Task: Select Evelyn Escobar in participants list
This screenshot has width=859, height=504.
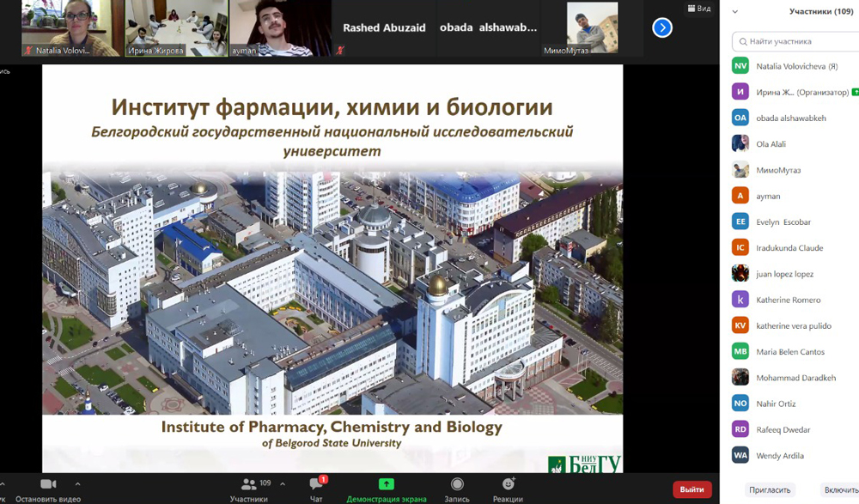Action: point(783,222)
